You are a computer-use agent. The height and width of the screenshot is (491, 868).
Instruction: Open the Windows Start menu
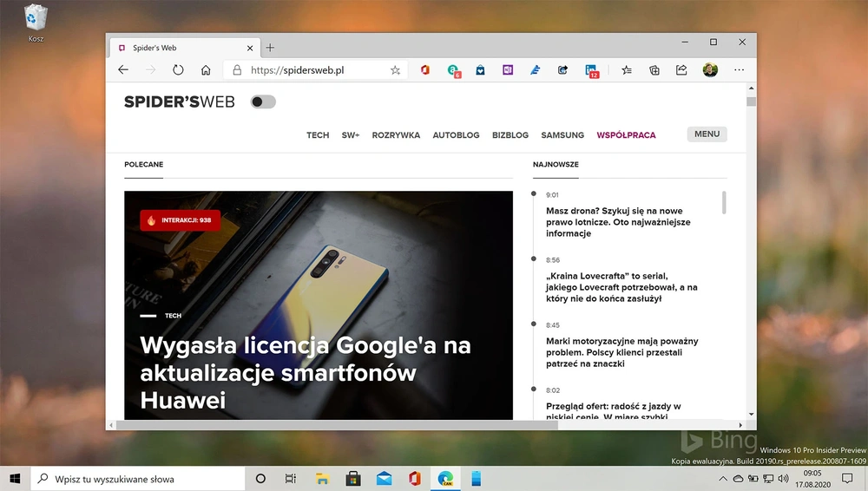[15, 479]
